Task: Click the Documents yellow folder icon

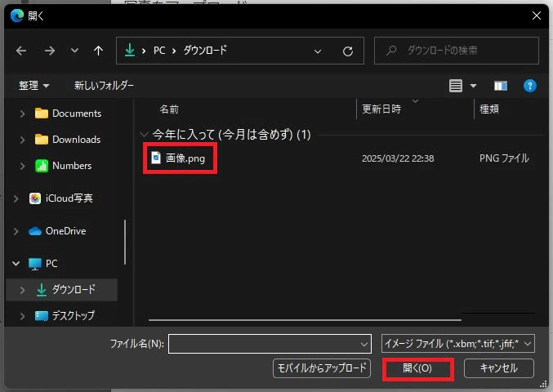Action: point(42,114)
